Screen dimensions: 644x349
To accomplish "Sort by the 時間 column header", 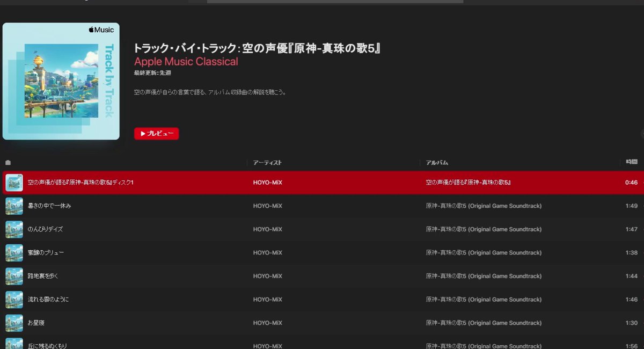I will tap(632, 162).
